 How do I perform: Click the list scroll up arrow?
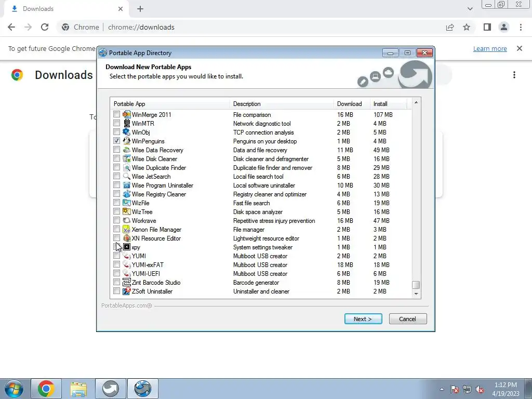click(416, 102)
